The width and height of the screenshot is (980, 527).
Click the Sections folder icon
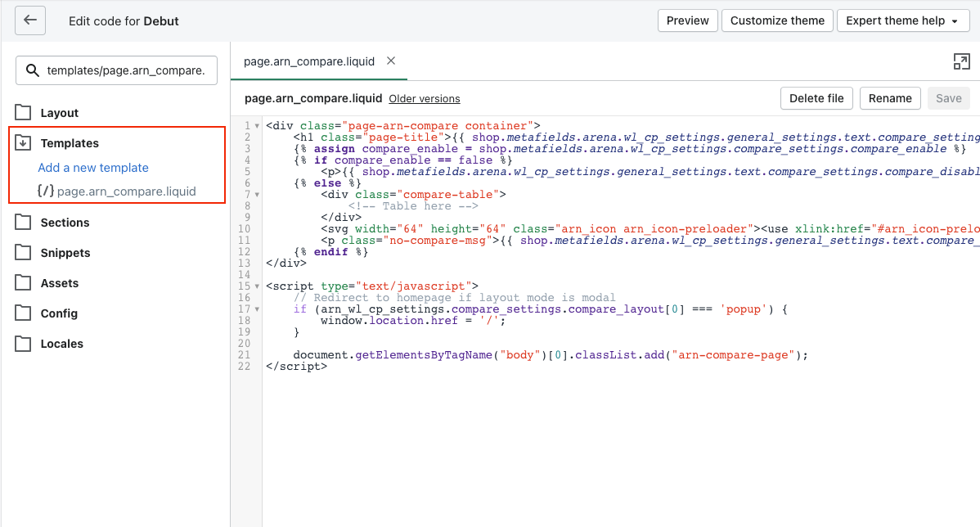click(23, 222)
